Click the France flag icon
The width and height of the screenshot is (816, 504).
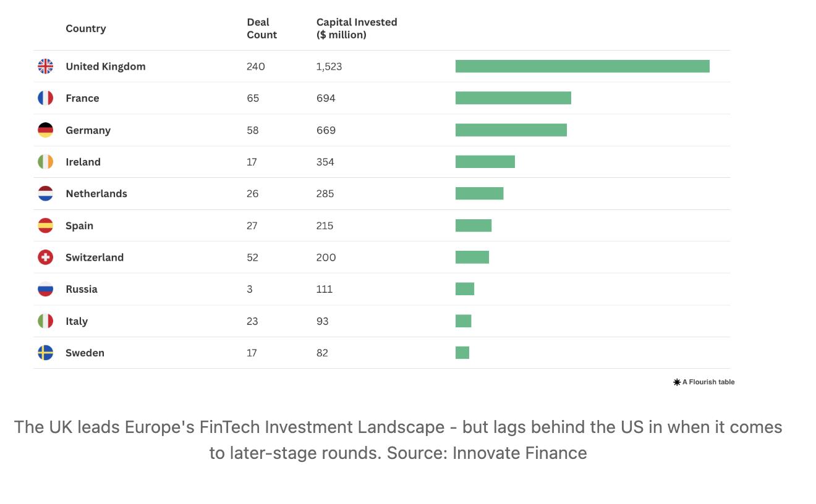(45, 98)
